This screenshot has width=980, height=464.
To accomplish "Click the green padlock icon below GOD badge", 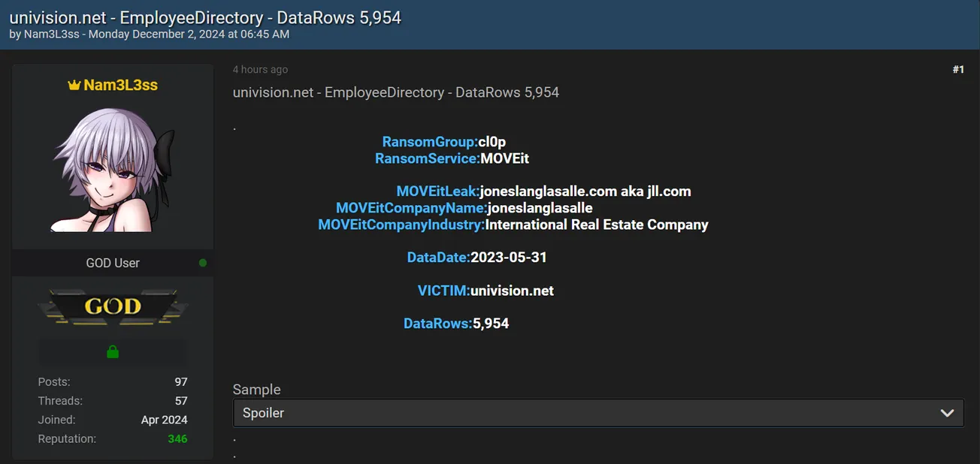I will point(111,351).
